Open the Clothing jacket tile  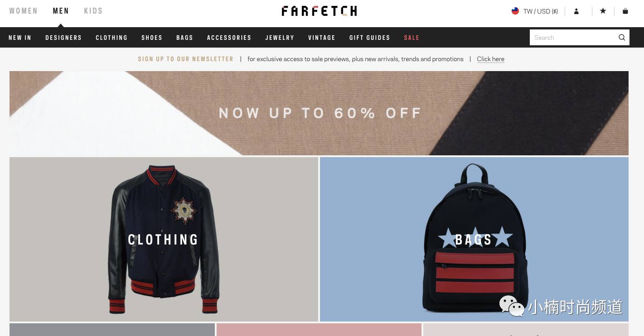pyautogui.click(x=164, y=239)
